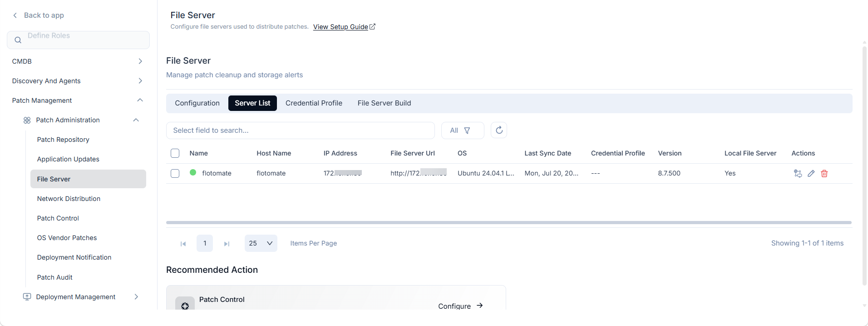
Task: Open Patch Repository in sidebar
Action: pos(63,140)
